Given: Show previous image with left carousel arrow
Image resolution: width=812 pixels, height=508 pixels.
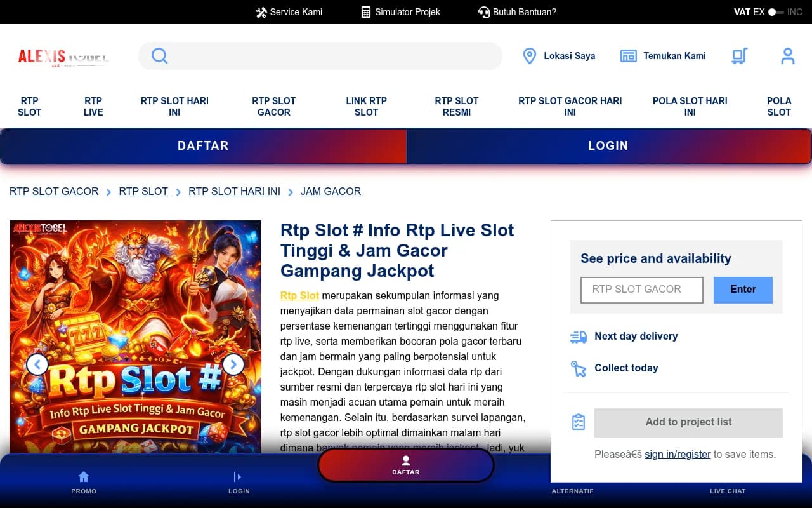Looking at the screenshot, I should [x=37, y=364].
